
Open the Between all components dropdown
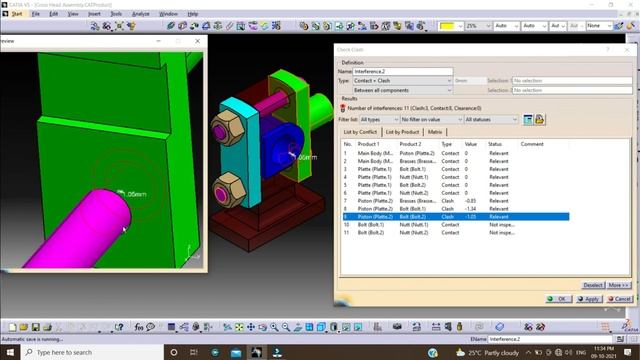tap(402, 90)
